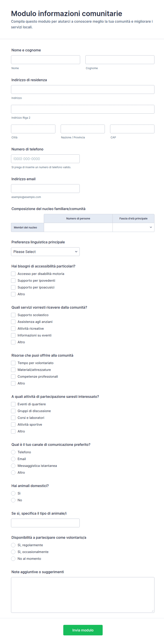164x644 pixels.
Task: Select Messaggistica istantanea radio button
Action: 13,466
